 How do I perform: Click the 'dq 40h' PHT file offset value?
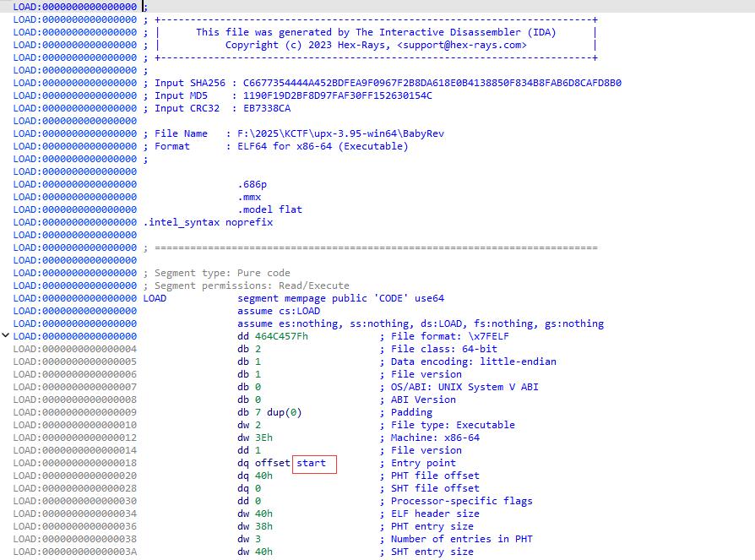(x=255, y=476)
